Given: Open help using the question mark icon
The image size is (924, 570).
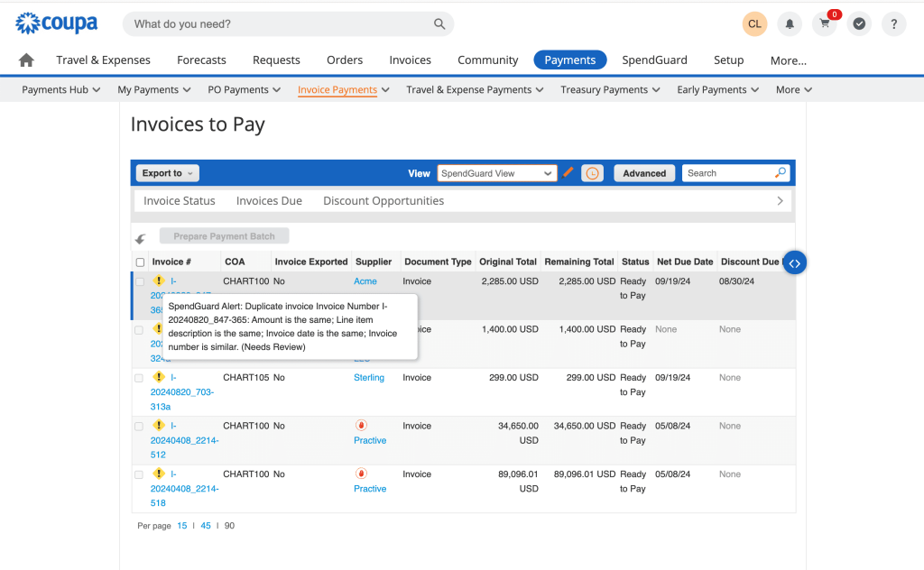Looking at the screenshot, I should [893, 23].
